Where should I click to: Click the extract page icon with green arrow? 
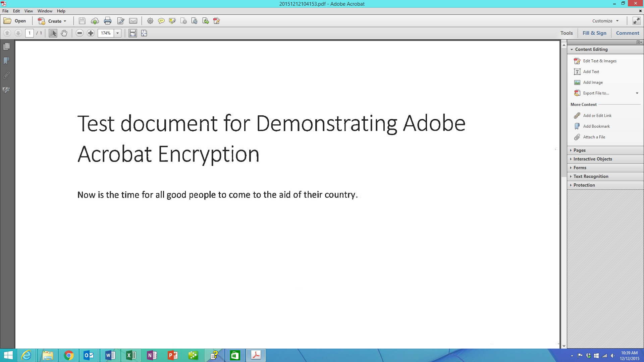tap(206, 21)
